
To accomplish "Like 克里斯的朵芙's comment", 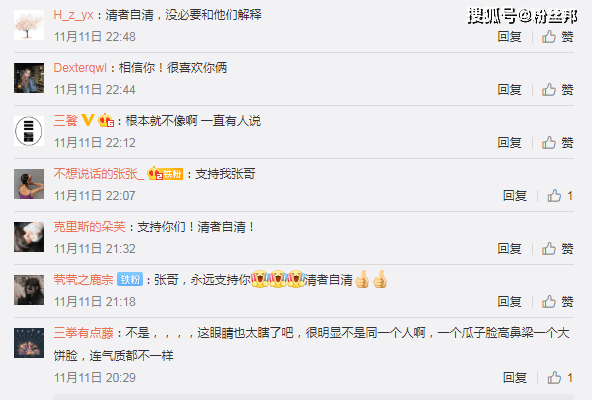I will 558,249.
